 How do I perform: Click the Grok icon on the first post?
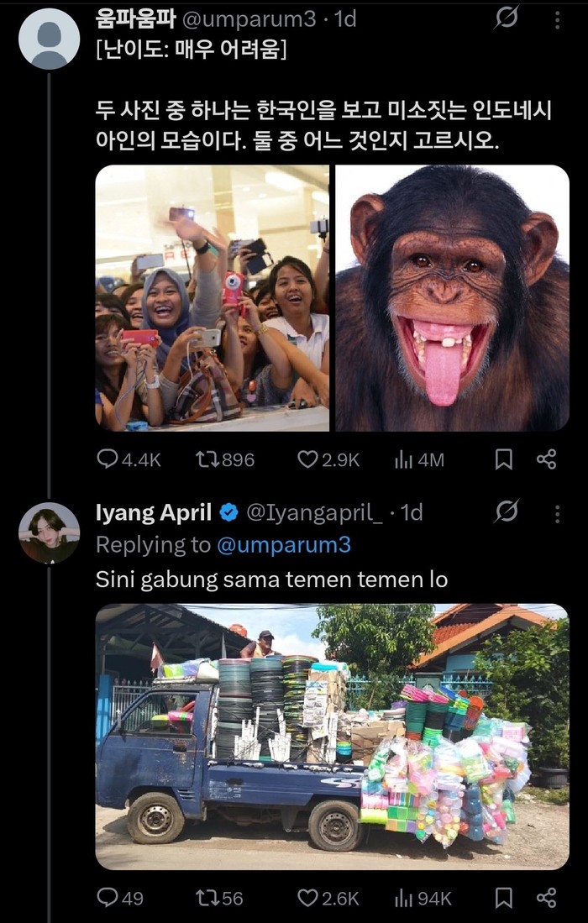(507, 18)
